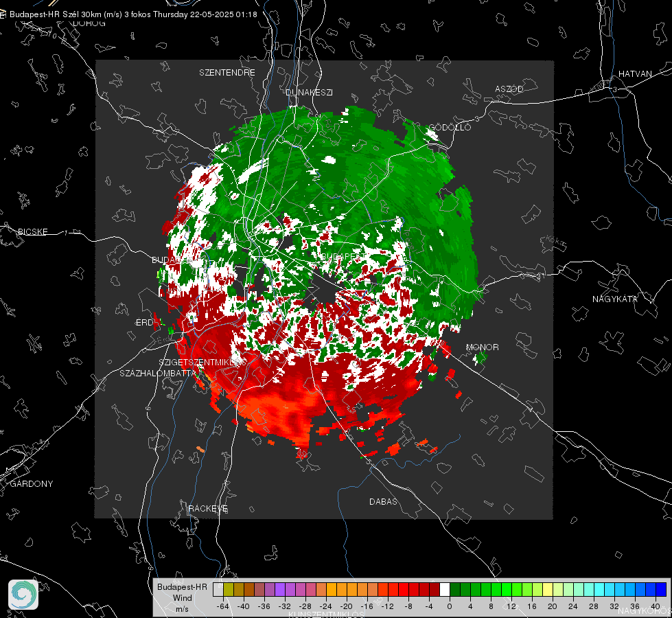Click the -24 value on the legend scale

(326, 606)
